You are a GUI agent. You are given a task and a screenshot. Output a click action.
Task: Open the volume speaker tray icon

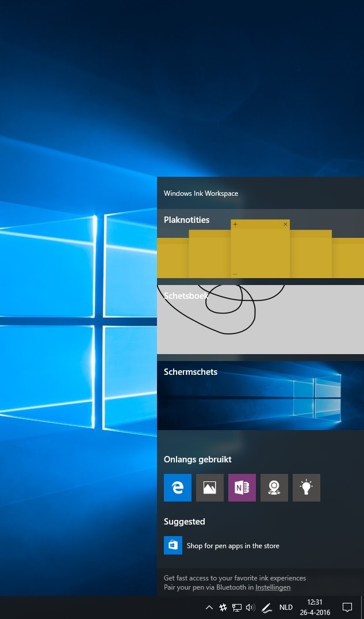[x=250, y=607]
